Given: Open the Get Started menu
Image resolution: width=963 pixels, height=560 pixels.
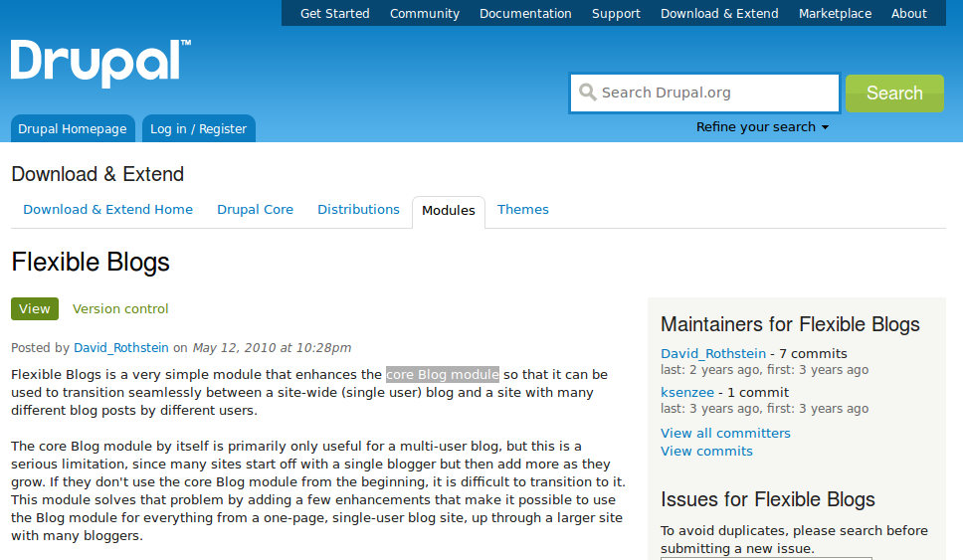Looking at the screenshot, I should click(x=334, y=14).
